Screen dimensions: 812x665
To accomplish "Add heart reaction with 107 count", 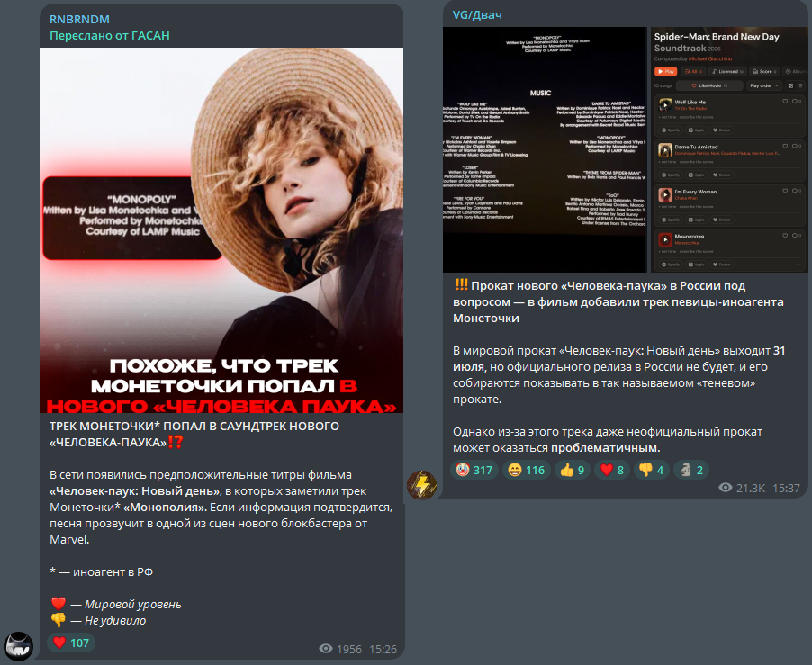I will pyautogui.click(x=71, y=643).
